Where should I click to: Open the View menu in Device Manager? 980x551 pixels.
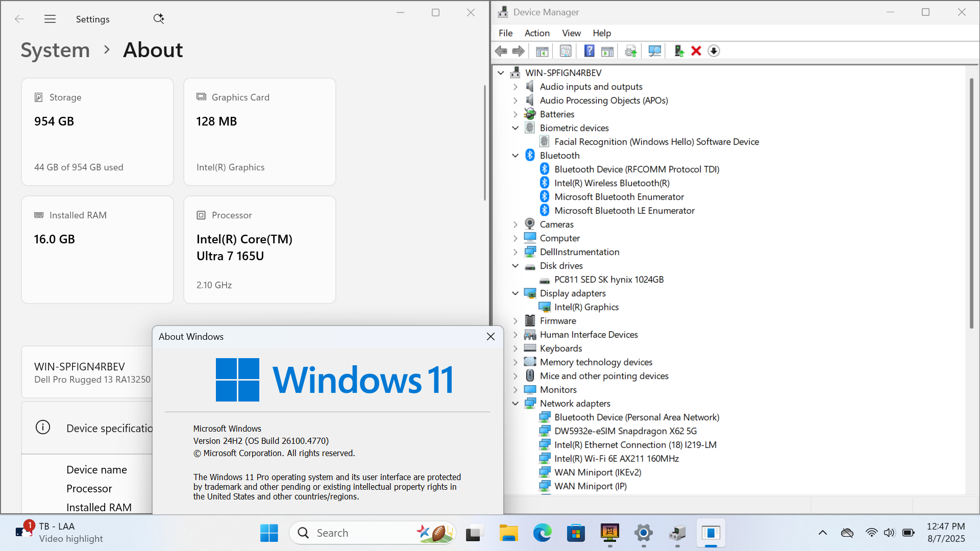pos(571,33)
